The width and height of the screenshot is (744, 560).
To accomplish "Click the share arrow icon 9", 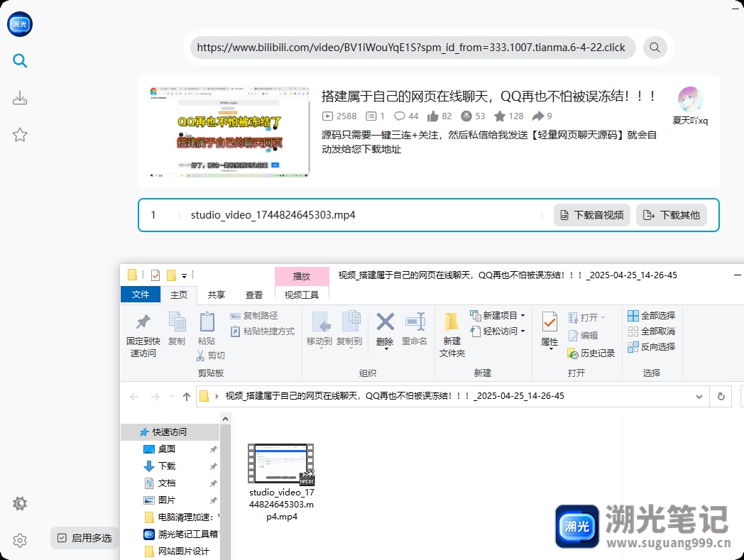I will tap(538, 116).
